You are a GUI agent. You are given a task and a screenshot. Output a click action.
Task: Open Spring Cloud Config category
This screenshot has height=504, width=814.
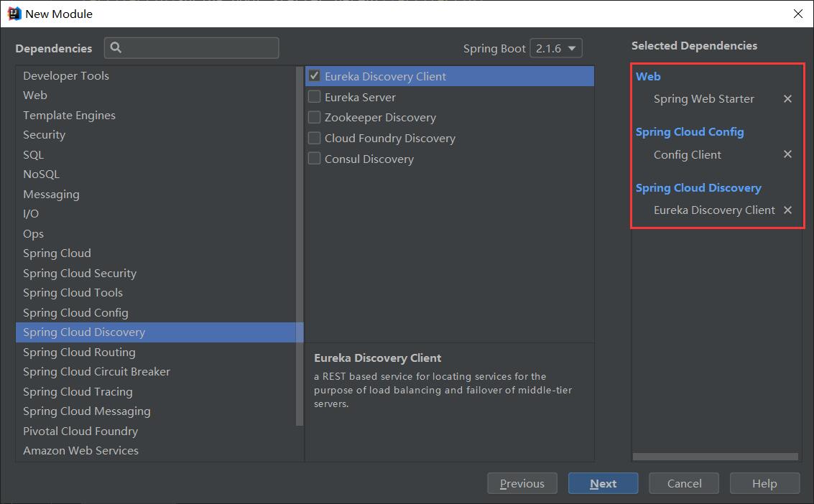point(156,313)
